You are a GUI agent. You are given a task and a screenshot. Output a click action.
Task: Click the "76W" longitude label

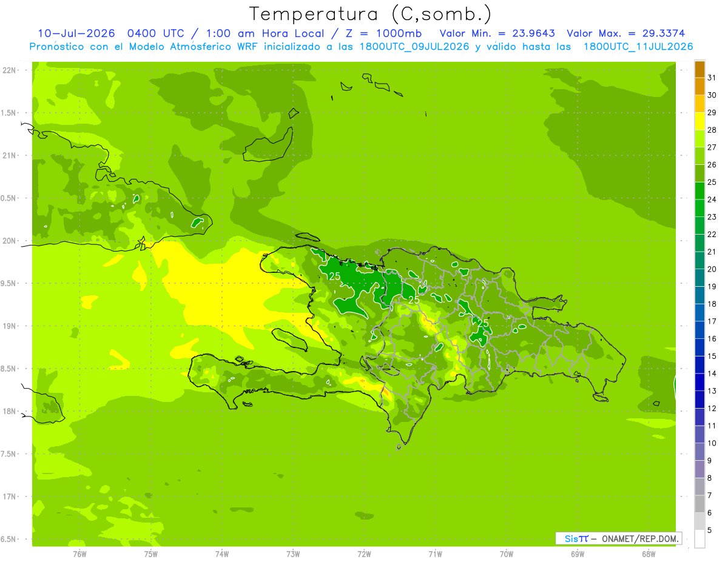pyautogui.click(x=79, y=554)
